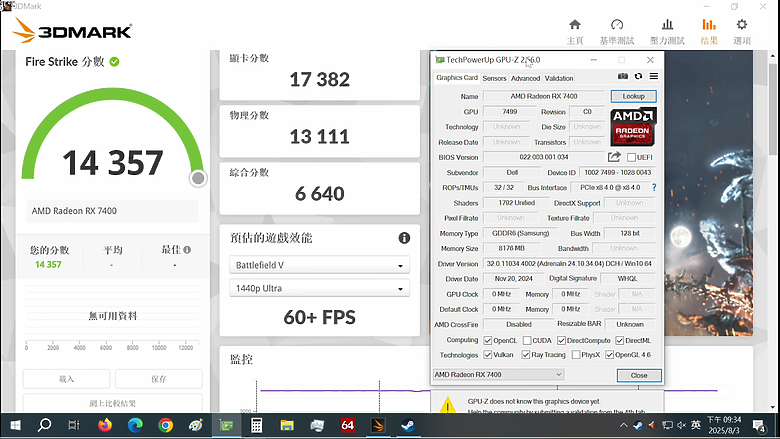Click the BIOS share/export icon in GPU-Z
780x439 pixels.
614,157
